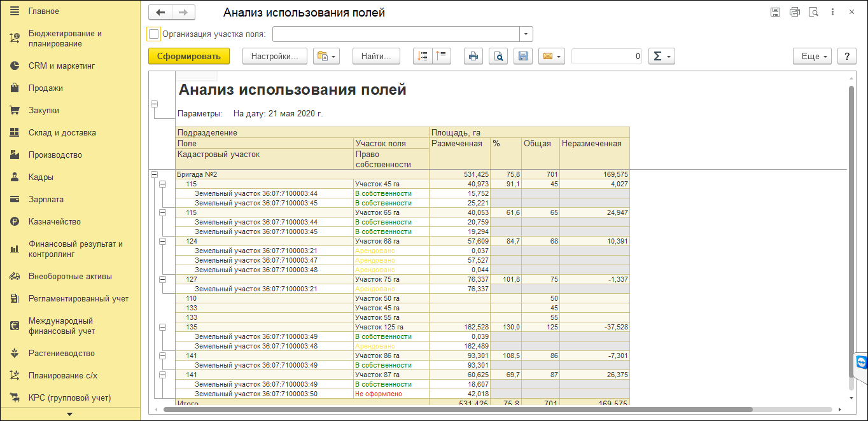Click the print icon in report toolbar

[x=473, y=57]
